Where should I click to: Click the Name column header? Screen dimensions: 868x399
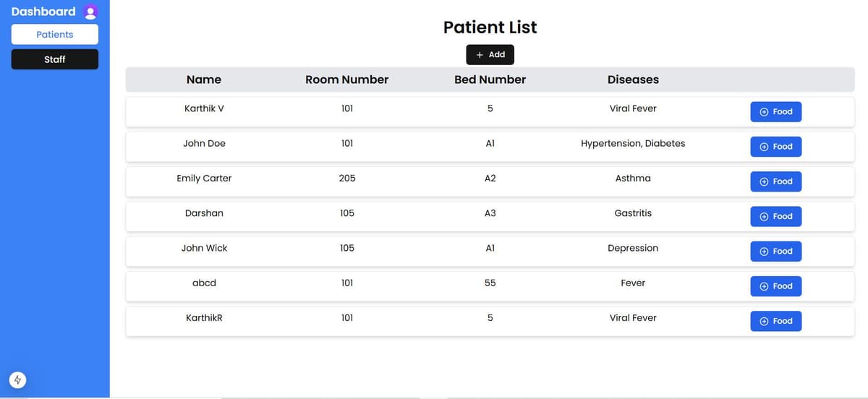pyautogui.click(x=204, y=80)
